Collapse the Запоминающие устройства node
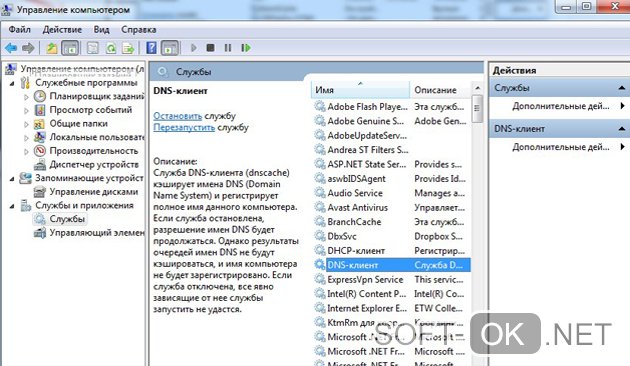This screenshot has width=630, height=366. [12, 179]
